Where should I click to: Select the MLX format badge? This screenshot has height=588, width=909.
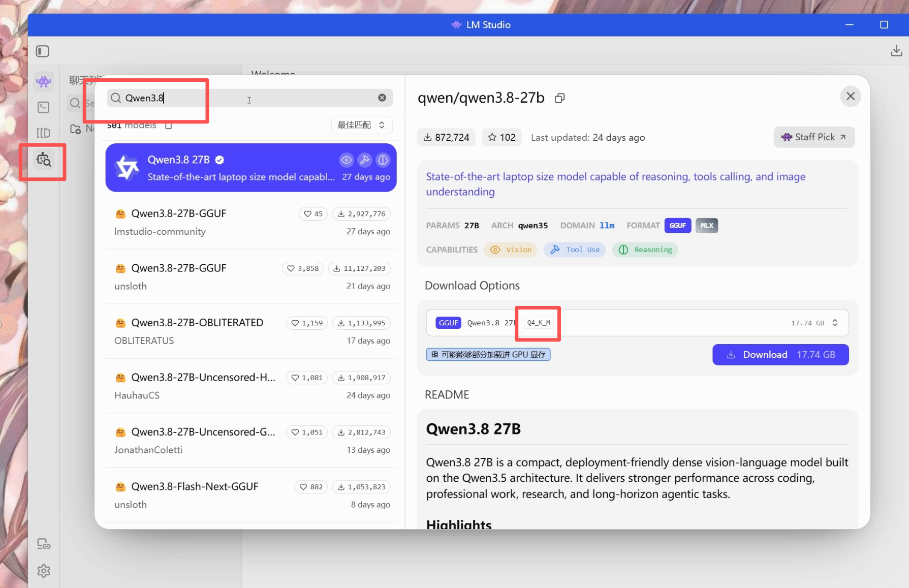[x=707, y=226]
